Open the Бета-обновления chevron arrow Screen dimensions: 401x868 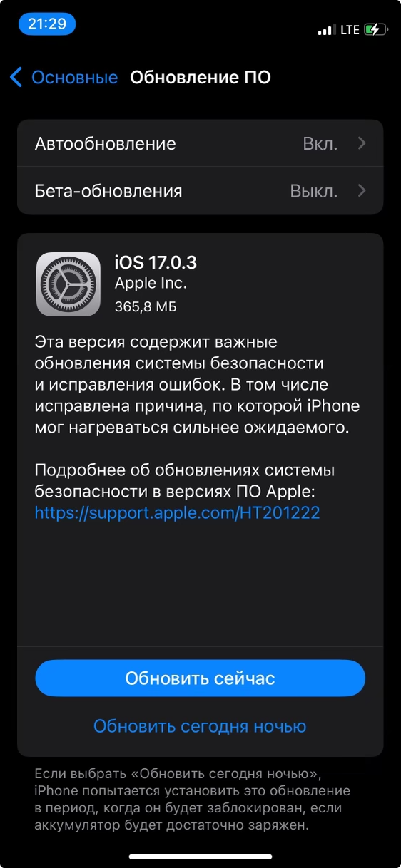[x=362, y=191]
